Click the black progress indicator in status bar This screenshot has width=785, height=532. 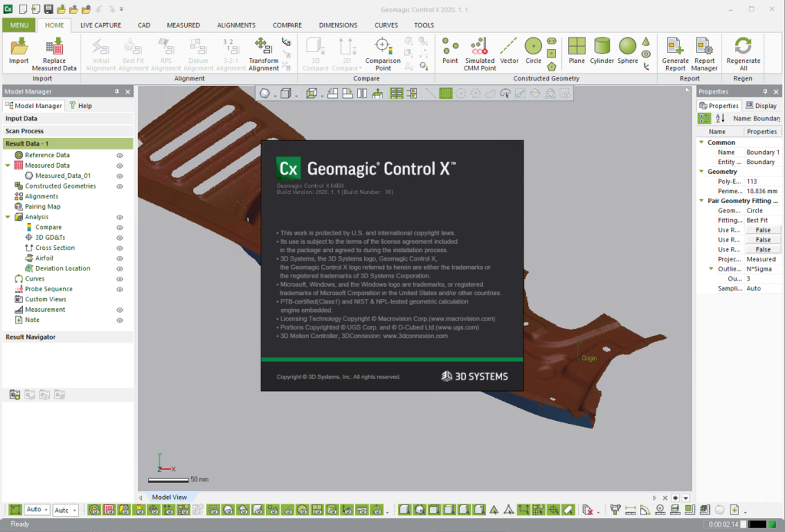[757, 524]
